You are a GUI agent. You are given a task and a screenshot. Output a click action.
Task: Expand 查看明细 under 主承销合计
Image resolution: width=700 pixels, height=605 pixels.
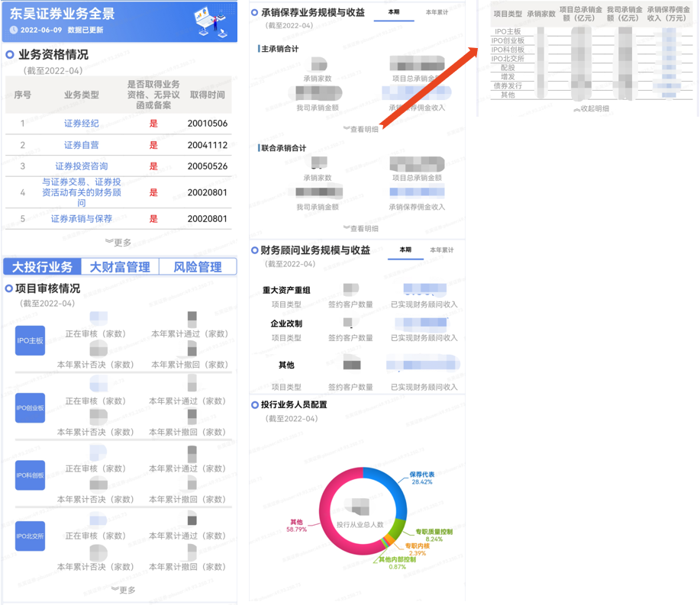coord(361,129)
